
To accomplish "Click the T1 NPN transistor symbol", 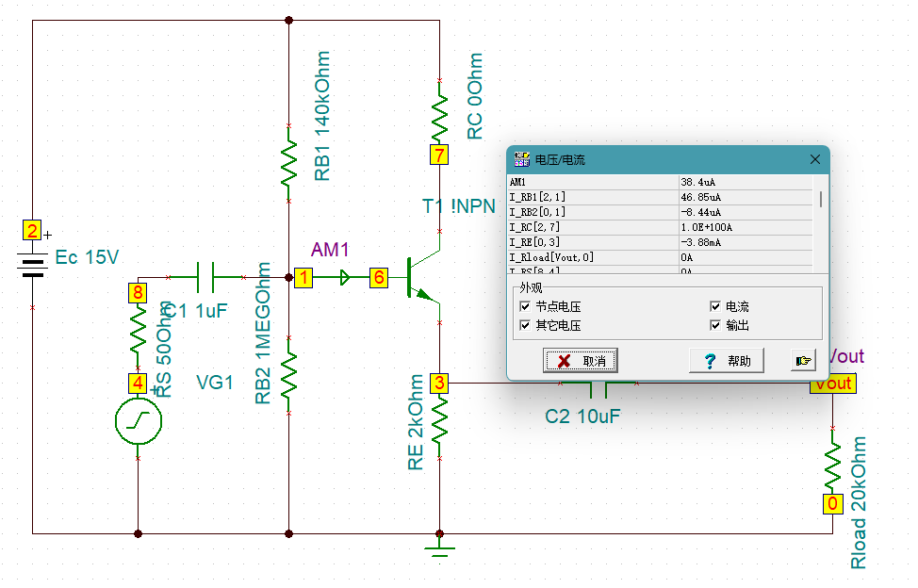I will (418, 278).
